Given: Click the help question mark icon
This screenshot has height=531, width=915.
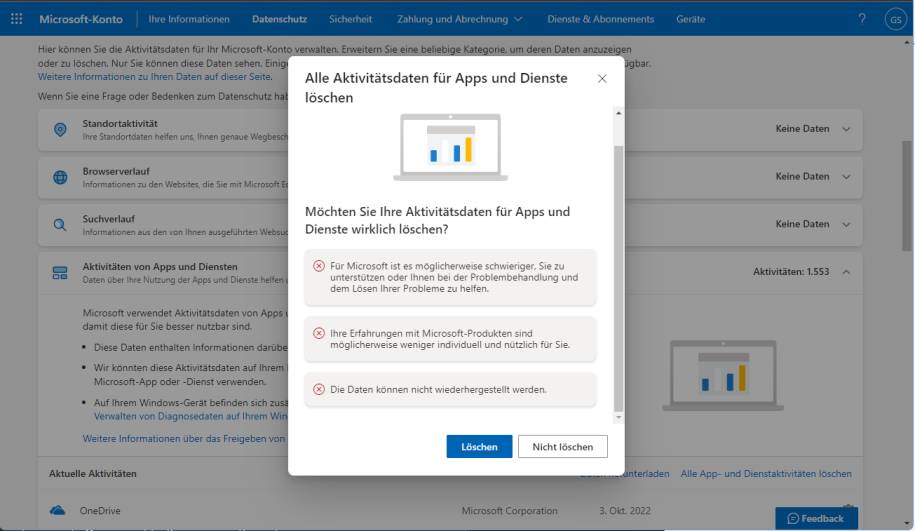Looking at the screenshot, I should [x=862, y=19].
